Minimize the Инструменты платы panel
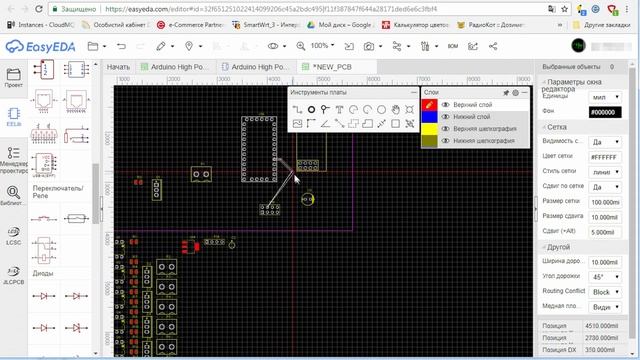This screenshot has width=640, height=360. point(413,93)
